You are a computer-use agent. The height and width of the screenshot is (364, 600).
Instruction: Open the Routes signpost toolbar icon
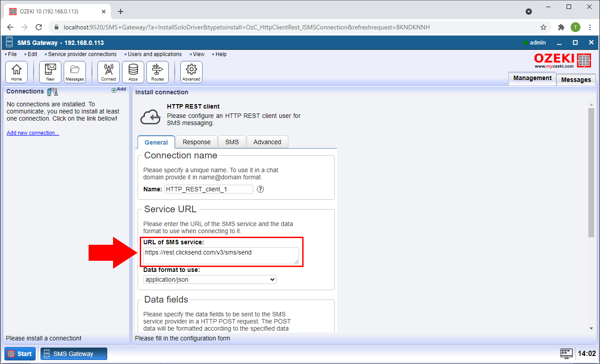(x=158, y=72)
